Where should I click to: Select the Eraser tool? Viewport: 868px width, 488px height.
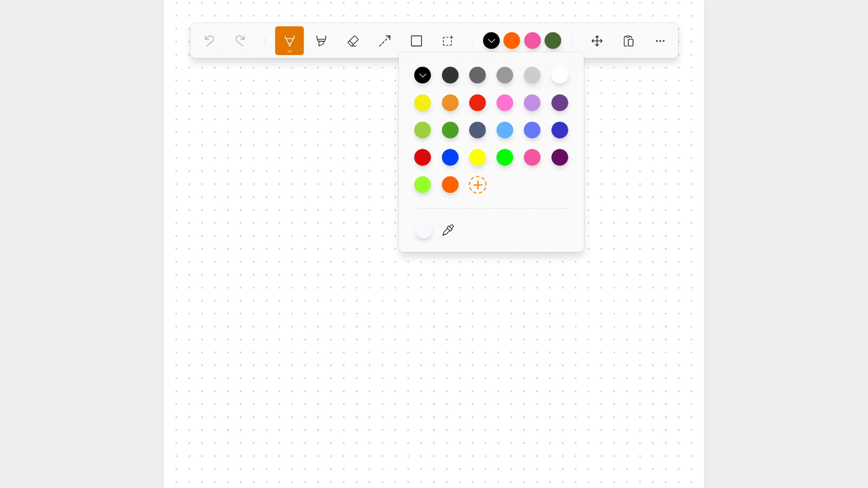pyautogui.click(x=353, y=41)
